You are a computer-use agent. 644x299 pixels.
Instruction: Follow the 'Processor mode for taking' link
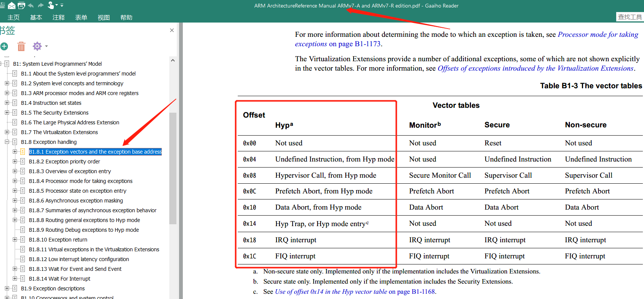point(598,35)
